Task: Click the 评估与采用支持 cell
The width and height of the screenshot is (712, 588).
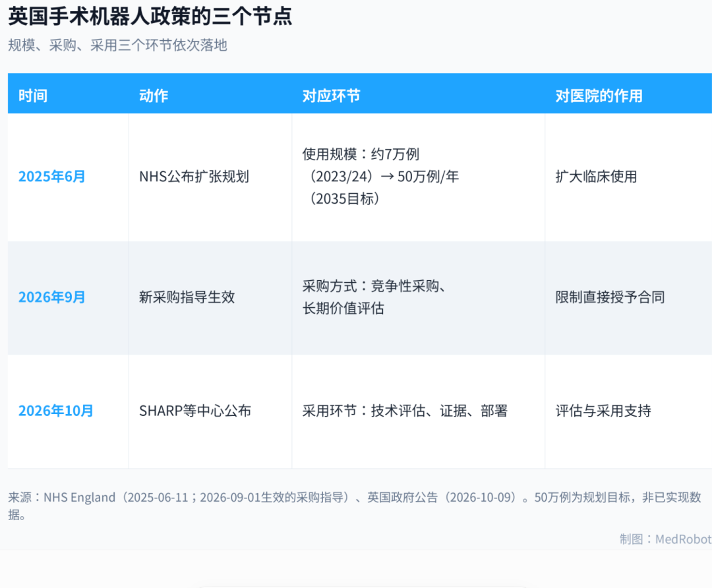Action: (603, 411)
